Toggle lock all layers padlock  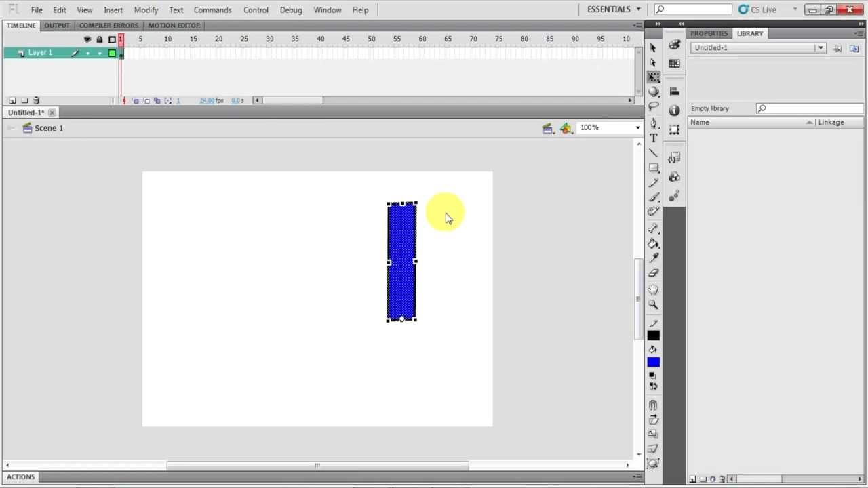[x=100, y=39]
